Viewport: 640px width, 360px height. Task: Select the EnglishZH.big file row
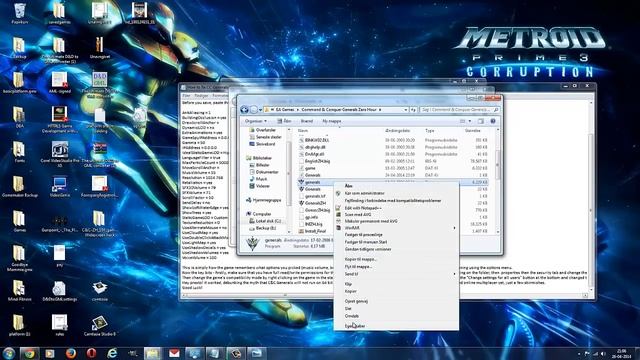393,161
